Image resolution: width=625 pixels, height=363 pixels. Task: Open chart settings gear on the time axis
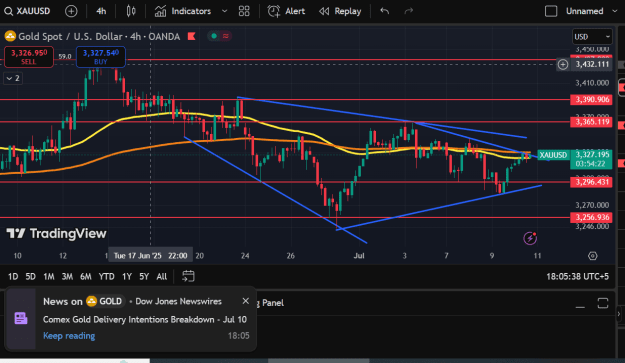coord(593,256)
